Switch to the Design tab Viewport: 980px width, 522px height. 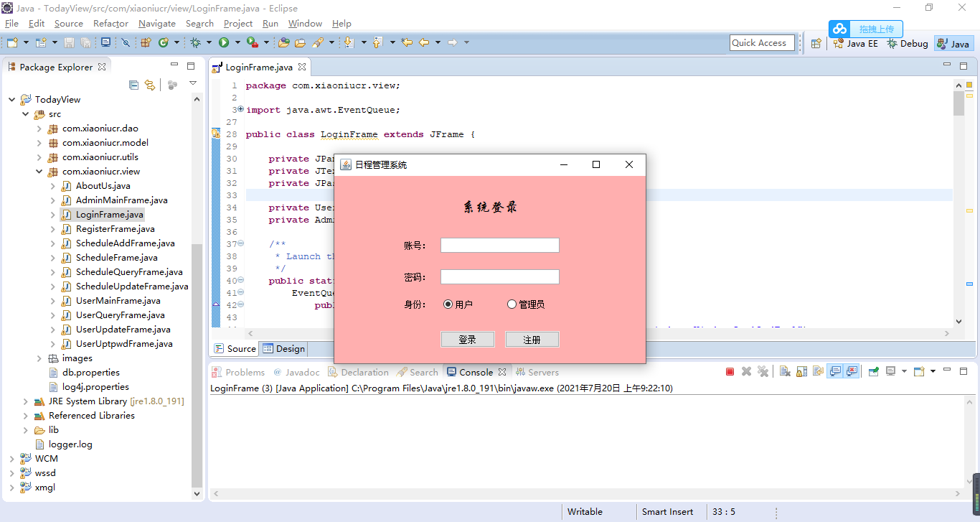click(283, 348)
